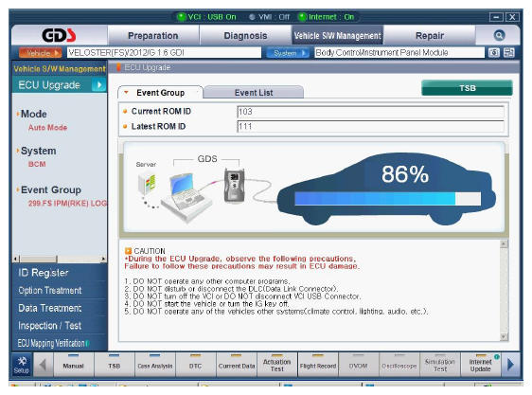Screen dimensions: 532x395
Task: Open Inspection / Test in sidebar
Action: coord(50,325)
